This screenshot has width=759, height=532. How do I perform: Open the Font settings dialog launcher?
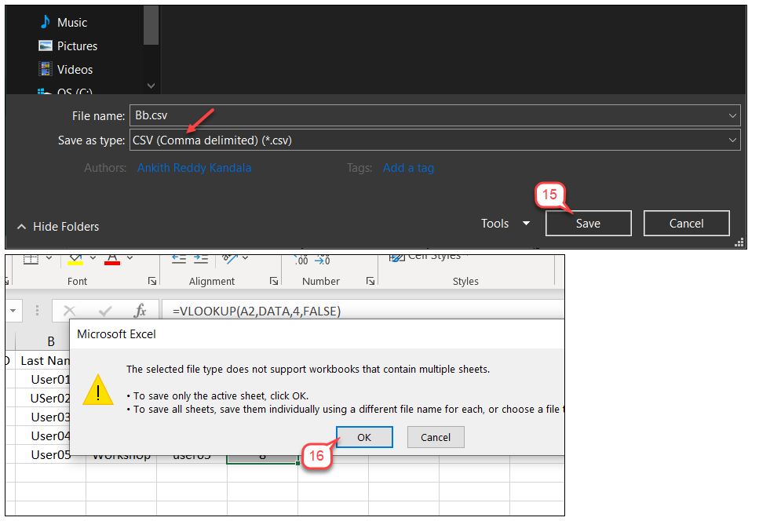152,281
